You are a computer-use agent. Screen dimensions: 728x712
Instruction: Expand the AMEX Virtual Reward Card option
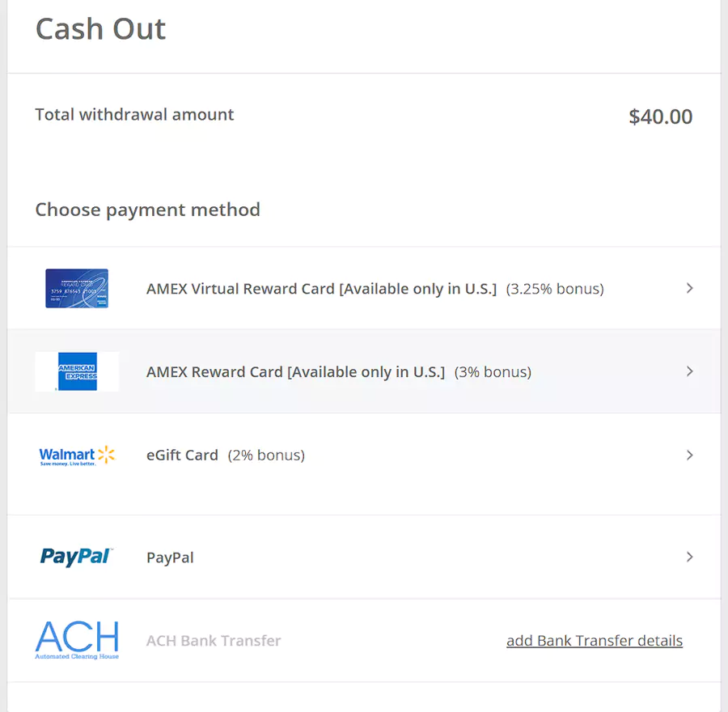click(x=690, y=288)
